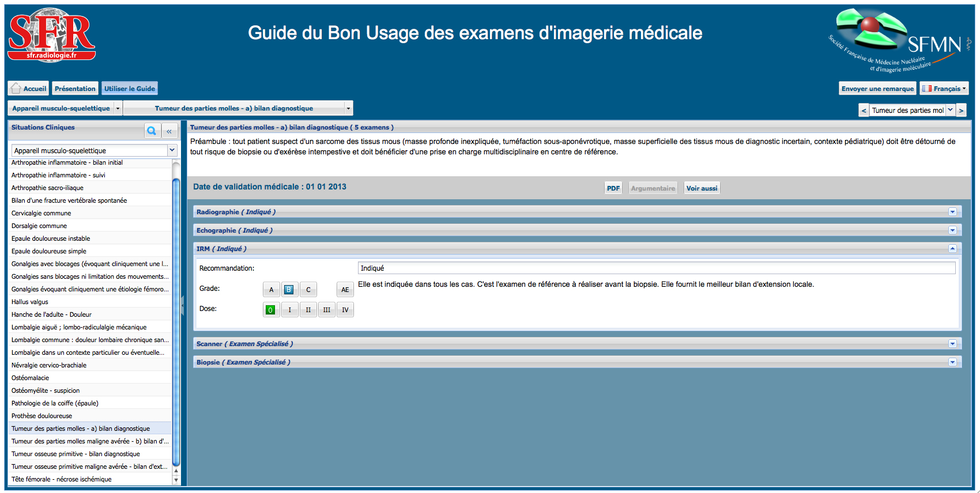Go to previous situation with left arrow

click(864, 111)
